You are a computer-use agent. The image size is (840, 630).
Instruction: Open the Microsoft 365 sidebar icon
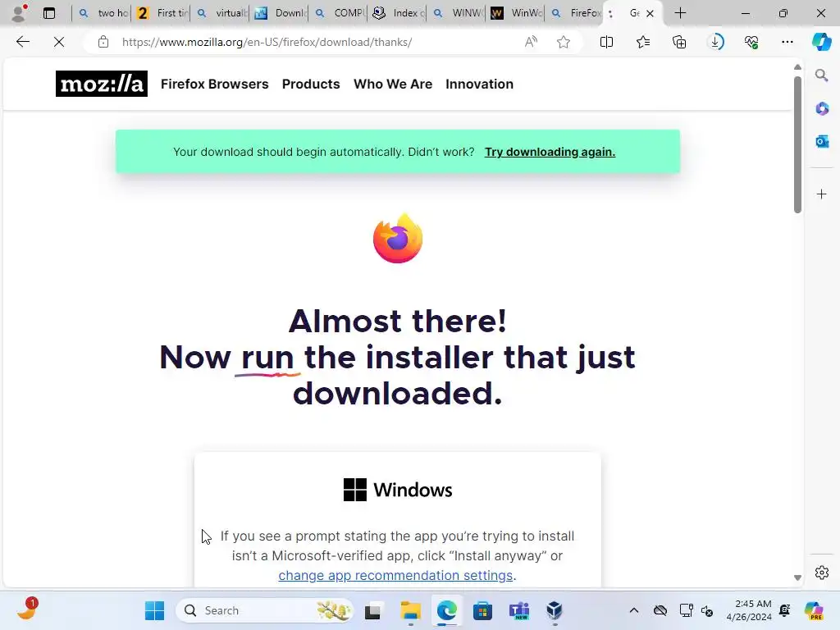pos(822,109)
